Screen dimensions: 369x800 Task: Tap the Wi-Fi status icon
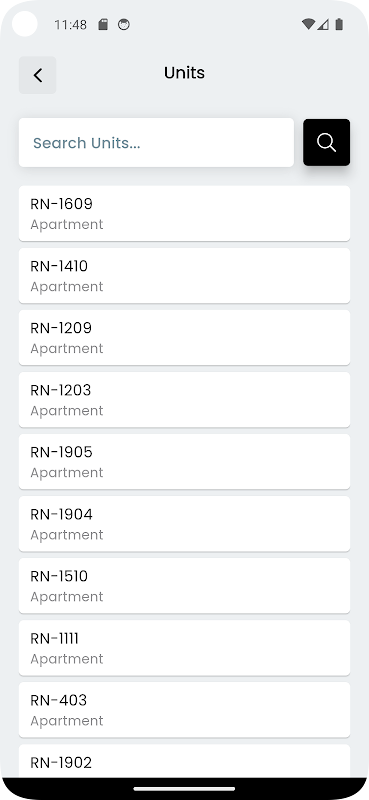pos(308,24)
